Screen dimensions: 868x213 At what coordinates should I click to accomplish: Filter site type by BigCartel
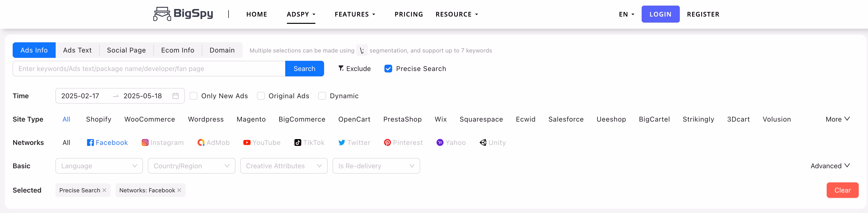pyautogui.click(x=654, y=119)
